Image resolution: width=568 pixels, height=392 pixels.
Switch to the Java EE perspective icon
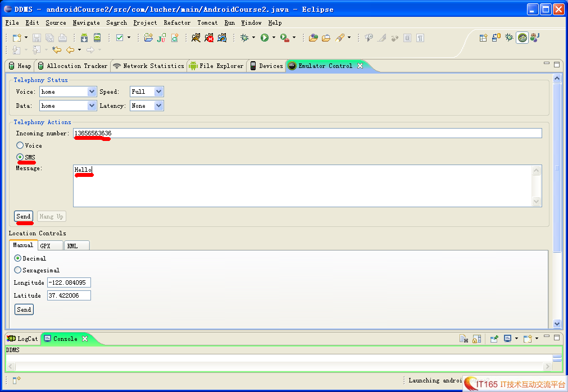[x=535, y=38]
